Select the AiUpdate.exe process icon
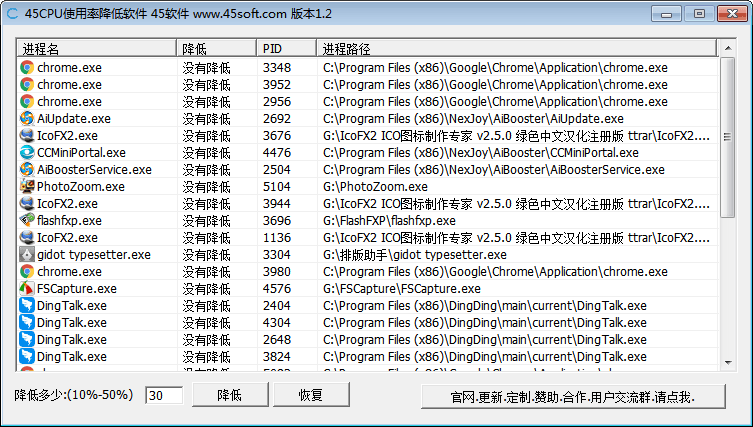This screenshot has width=753, height=427. coord(27,119)
